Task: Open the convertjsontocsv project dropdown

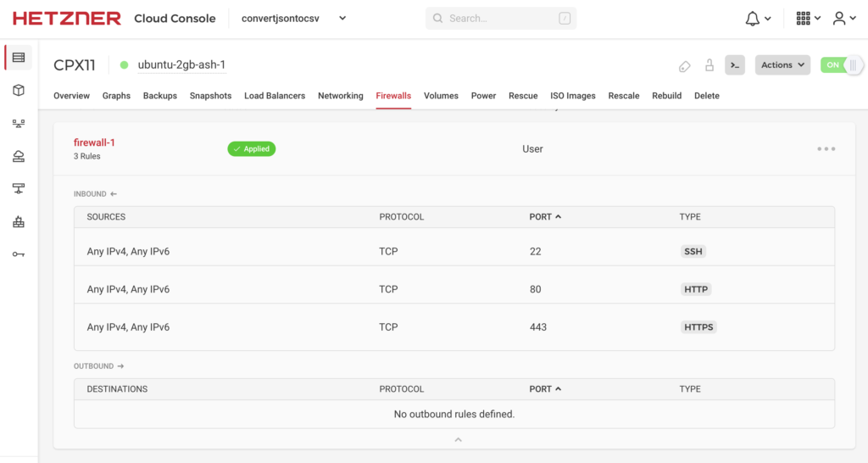Action: pos(293,18)
